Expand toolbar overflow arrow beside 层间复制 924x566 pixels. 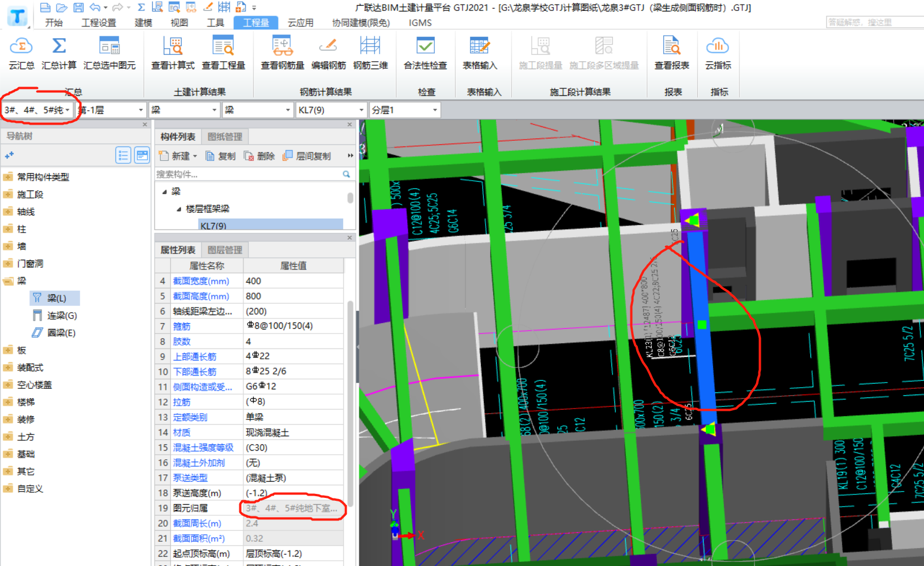pos(350,156)
